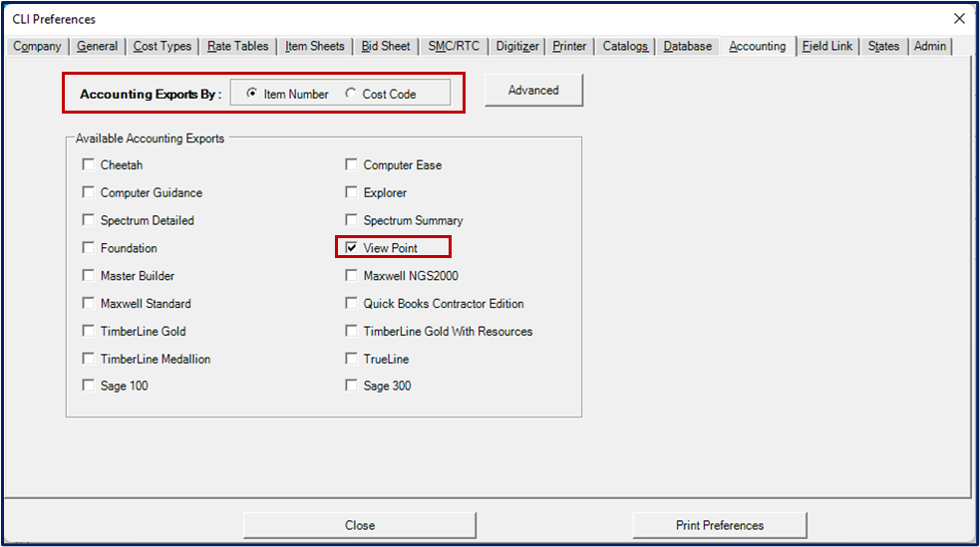Uncheck the View Point checkbox

pos(351,248)
